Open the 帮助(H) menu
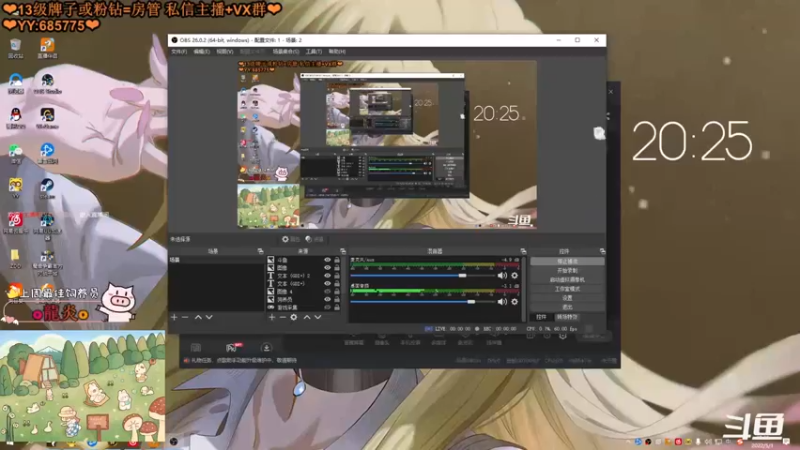Screen dimensions: 800x450 coord(337,52)
